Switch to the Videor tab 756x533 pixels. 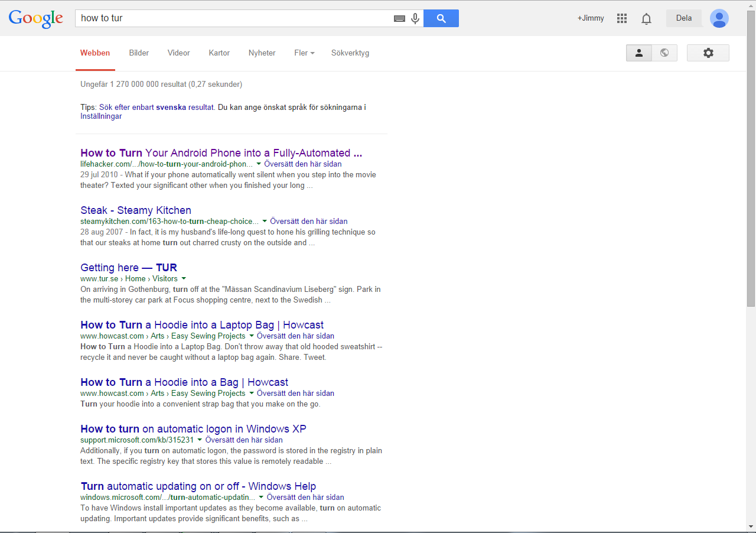178,53
